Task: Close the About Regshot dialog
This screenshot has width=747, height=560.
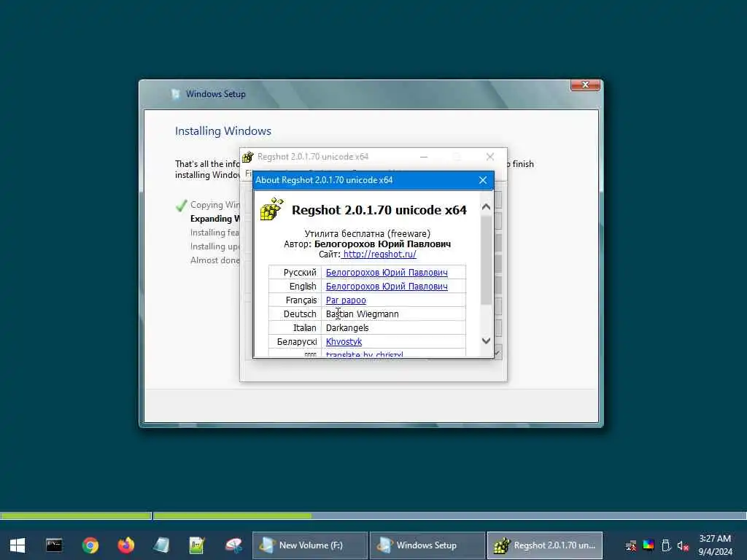Action: pyautogui.click(x=483, y=180)
